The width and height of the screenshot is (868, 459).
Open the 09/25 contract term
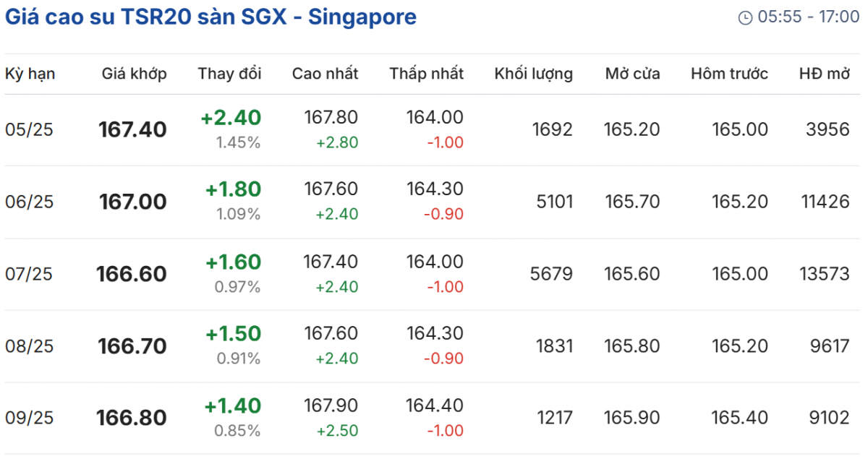coord(29,418)
